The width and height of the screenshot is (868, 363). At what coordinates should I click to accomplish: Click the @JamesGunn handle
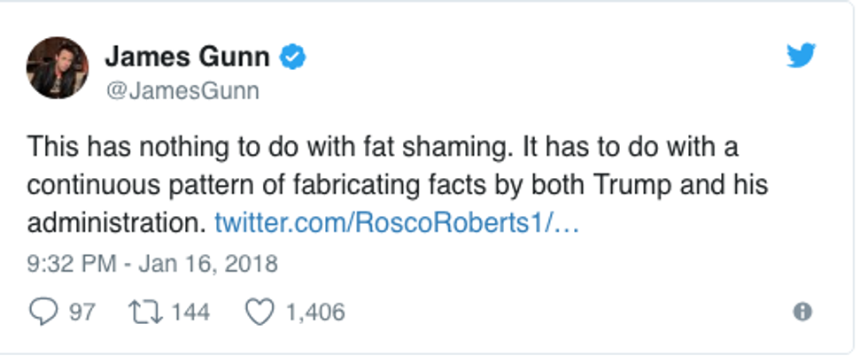click(182, 90)
